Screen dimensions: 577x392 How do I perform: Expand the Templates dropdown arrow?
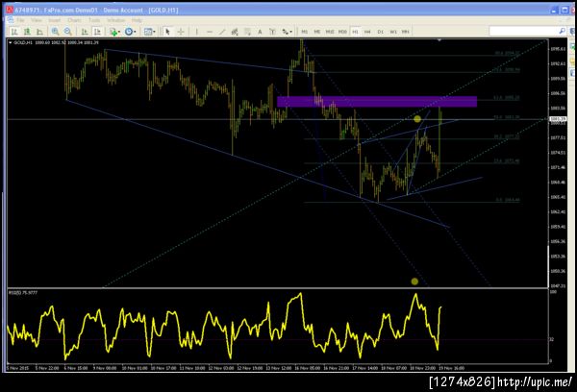[x=154, y=32]
